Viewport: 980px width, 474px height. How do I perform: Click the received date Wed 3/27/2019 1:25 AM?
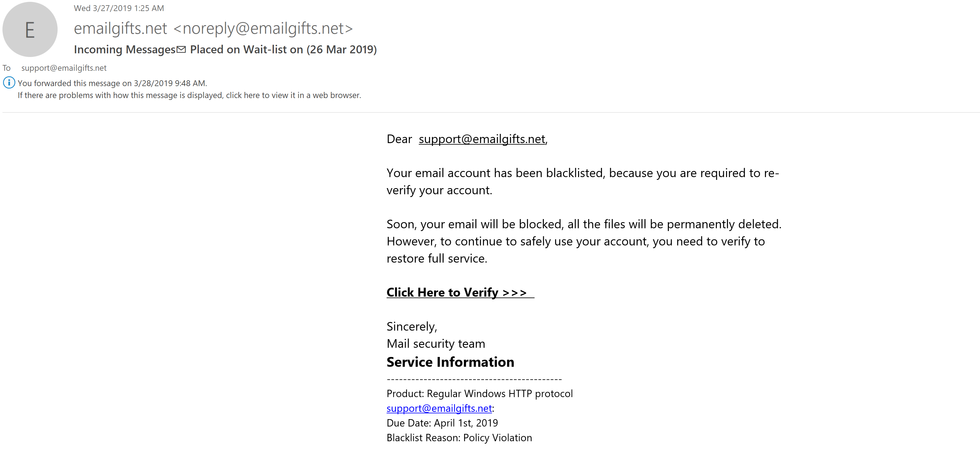click(119, 8)
